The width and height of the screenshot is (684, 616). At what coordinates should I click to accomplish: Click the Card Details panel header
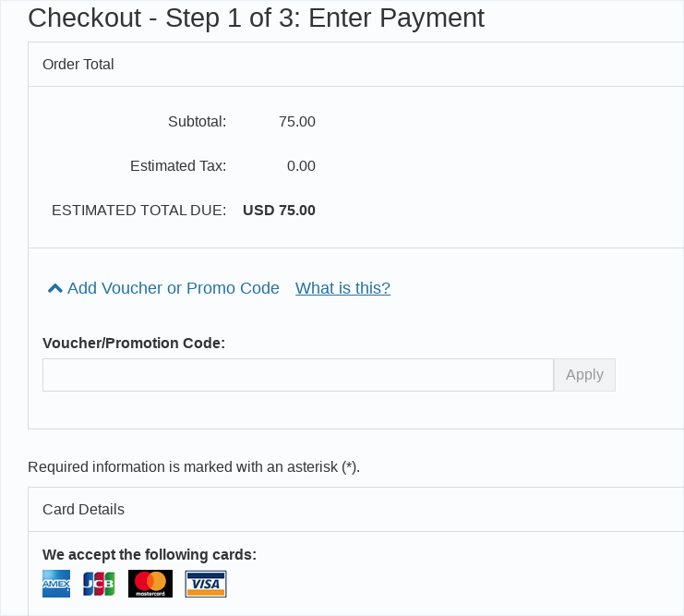[x=356, y=510]
